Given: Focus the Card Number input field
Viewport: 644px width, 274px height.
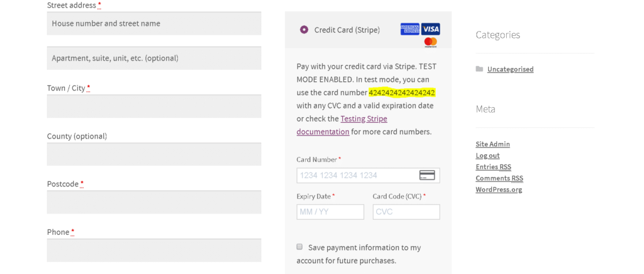Looking at the screenshot, I should [x=368, y=175].
